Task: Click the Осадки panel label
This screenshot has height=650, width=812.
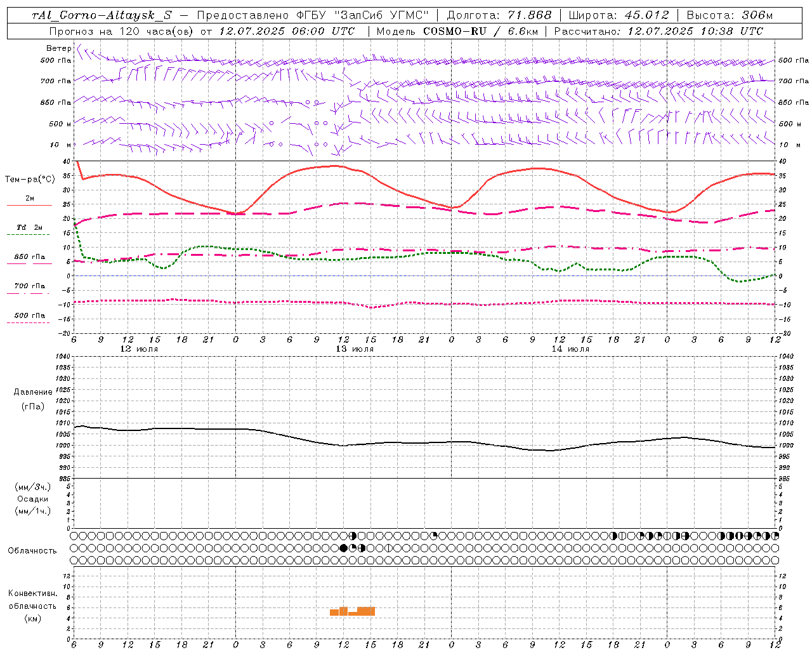Action: (x=33, y=499)
